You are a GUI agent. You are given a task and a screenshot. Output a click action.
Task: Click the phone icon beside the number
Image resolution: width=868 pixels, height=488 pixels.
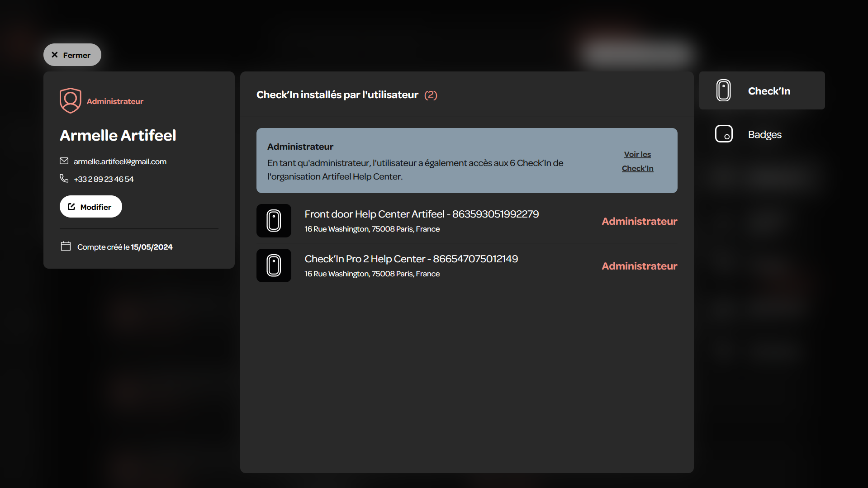click(x=64, y=179)
